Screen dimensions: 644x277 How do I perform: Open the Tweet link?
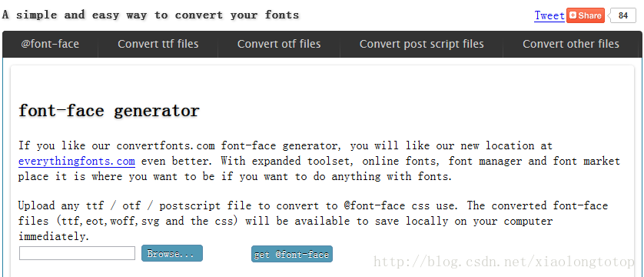549,15
